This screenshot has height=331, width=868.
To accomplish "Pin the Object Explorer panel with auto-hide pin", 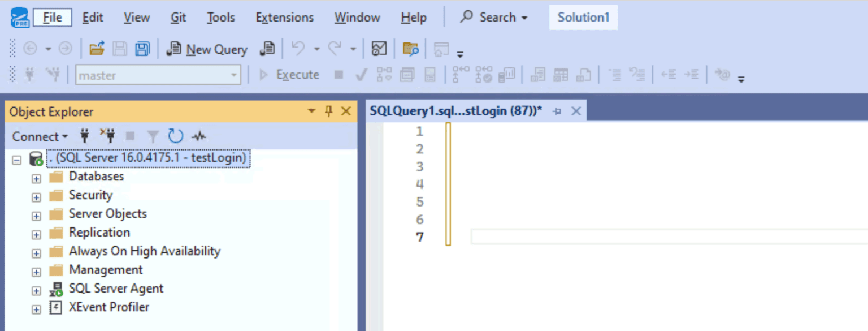I will pos(328,111).
